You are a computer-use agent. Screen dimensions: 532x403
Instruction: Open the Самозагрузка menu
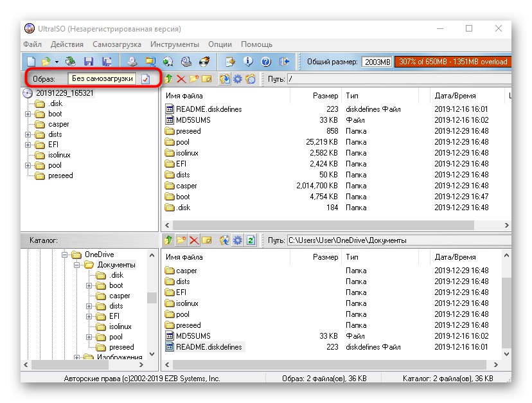pyautogui.click(x=117, y=44)
